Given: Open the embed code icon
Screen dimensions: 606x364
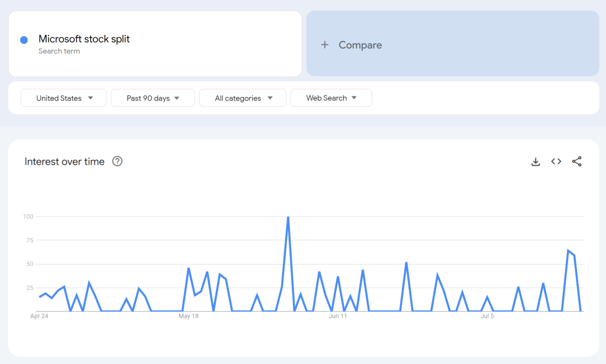Looking at the screenshot, I should coord(556,162).
